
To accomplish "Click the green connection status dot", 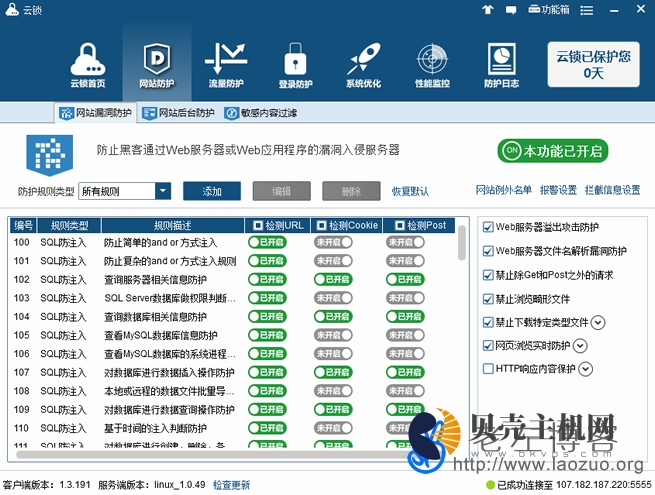I will click(x=490, y=485).
